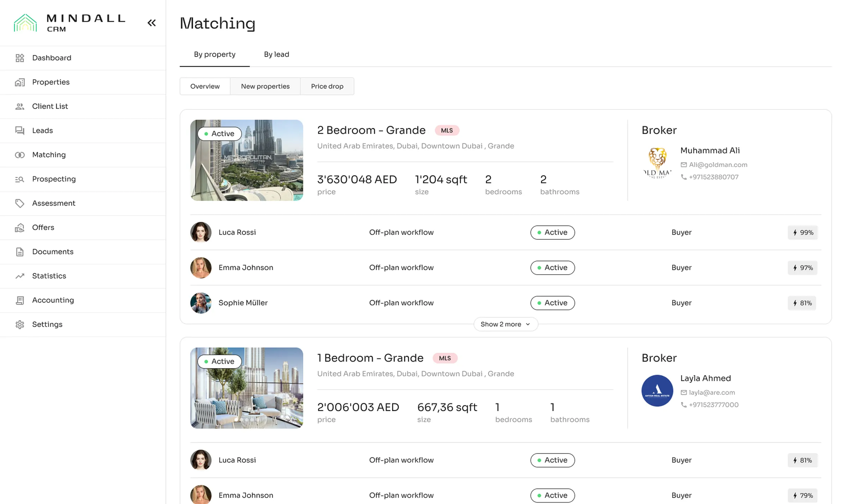The height and width of the screenshot is (504, 846).
Task: Click the Leads chat bubble icon
Action: coord(20,130)
